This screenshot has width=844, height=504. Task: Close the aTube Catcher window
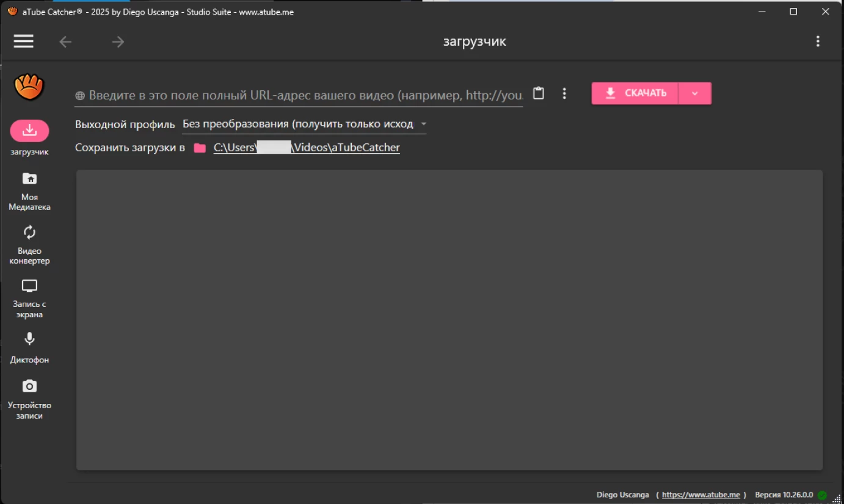(825, 12)
